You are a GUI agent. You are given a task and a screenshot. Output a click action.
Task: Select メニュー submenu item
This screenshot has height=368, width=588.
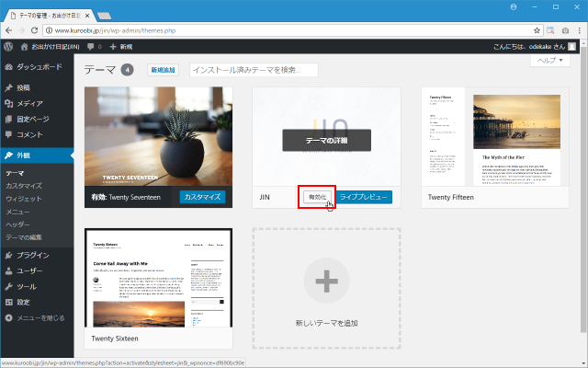(x=17, y=212)
